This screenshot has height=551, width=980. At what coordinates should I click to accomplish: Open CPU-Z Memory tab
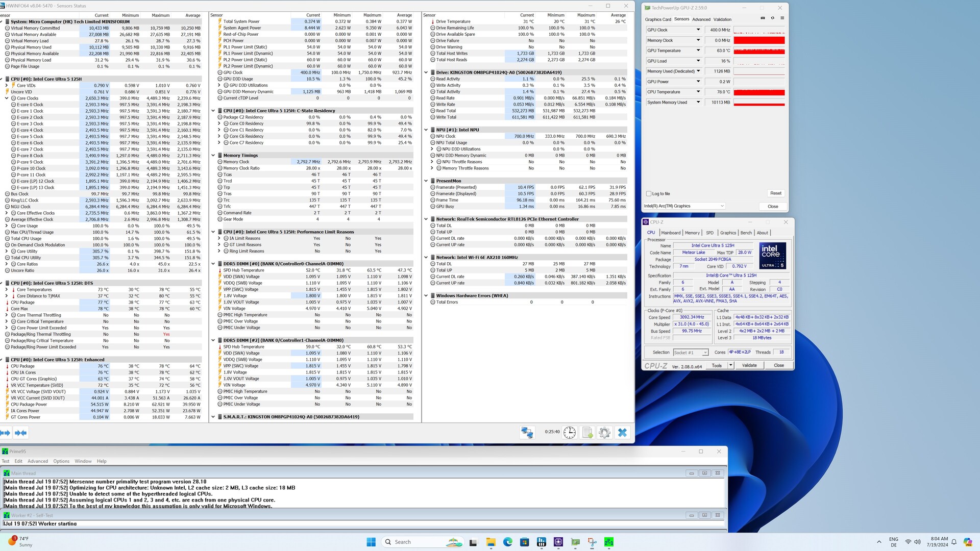click(x=692, y=233)
